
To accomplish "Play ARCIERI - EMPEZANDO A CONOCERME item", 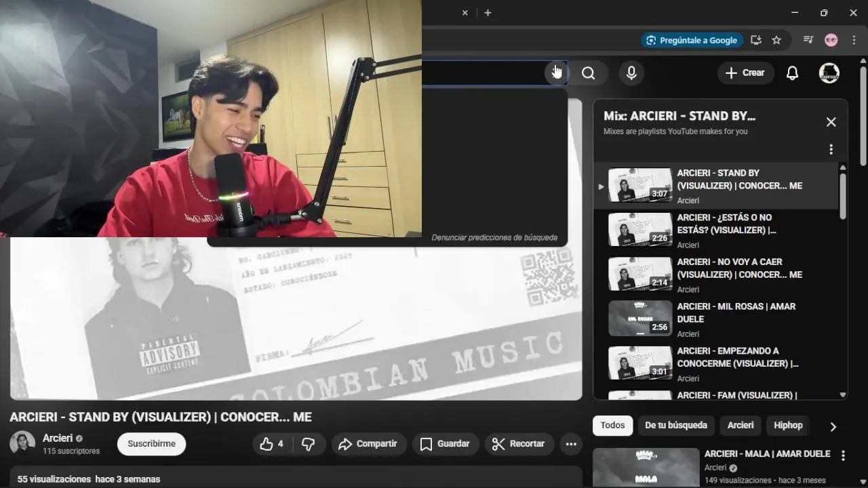I will pyautogui.click(x=716, y=364).
